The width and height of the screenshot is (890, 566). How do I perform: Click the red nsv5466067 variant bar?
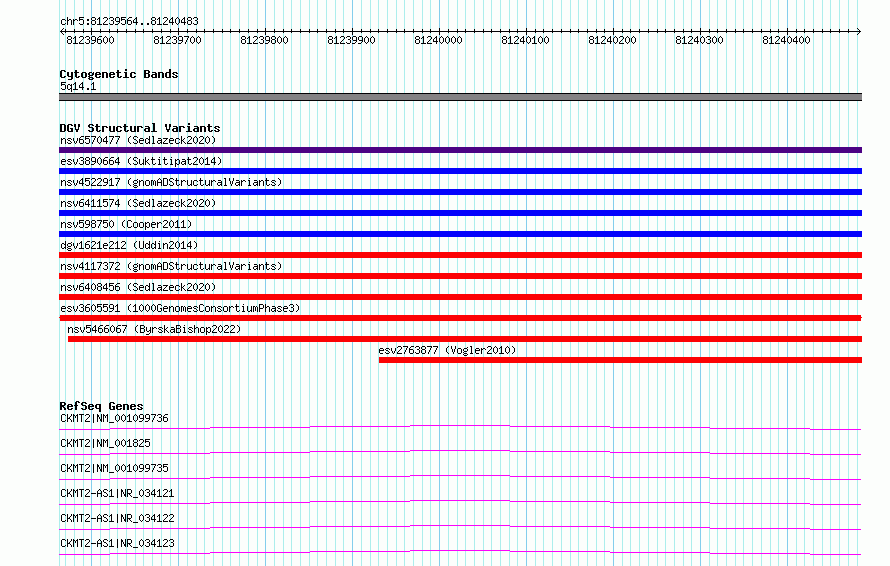[x=465, y=339]
